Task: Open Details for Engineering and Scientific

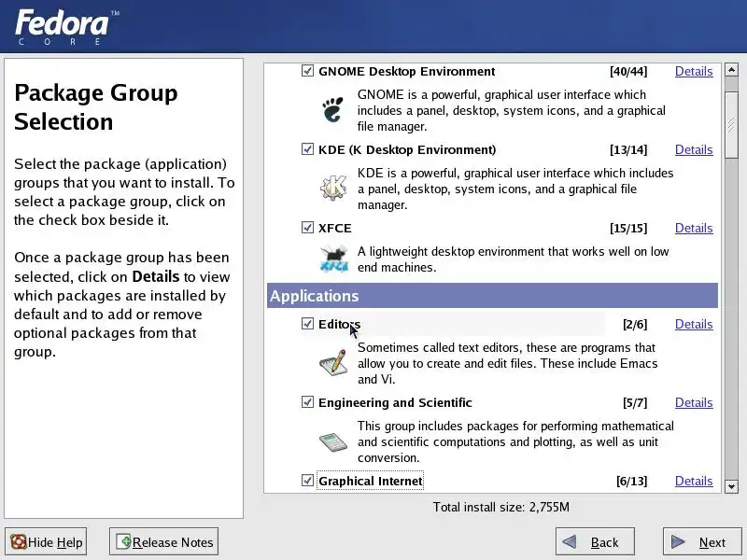Action: 694,403
